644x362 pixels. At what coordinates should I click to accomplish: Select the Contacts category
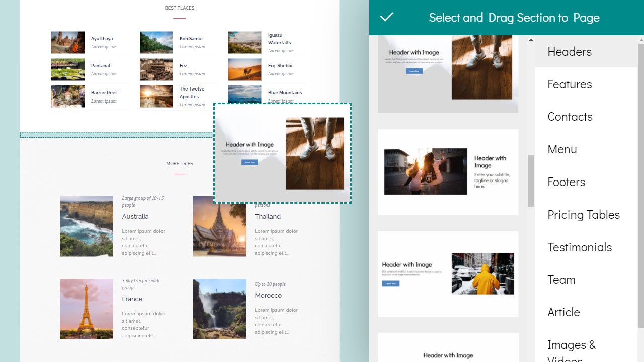tap(570, 117)
